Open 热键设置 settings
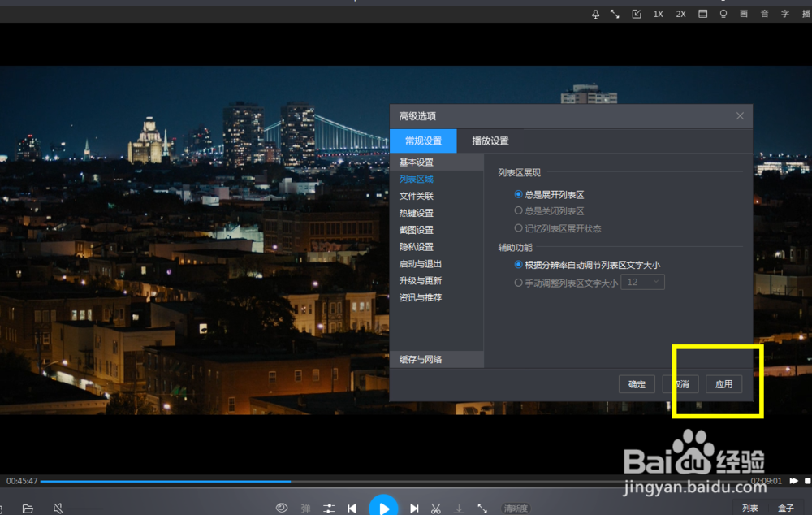The width and height of the screenshot is (812, 515). (416, 213)
